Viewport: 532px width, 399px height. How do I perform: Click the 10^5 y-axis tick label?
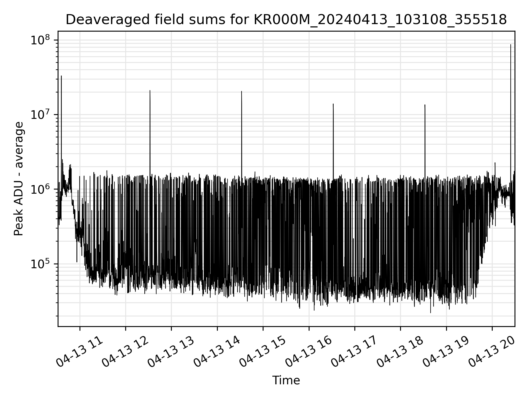click(x=40, y=264)
